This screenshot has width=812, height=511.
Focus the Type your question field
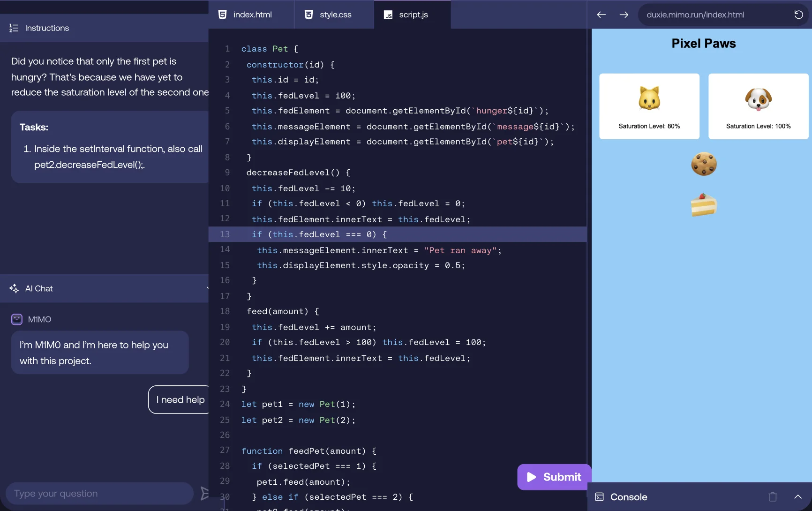[x=99, y=493]
